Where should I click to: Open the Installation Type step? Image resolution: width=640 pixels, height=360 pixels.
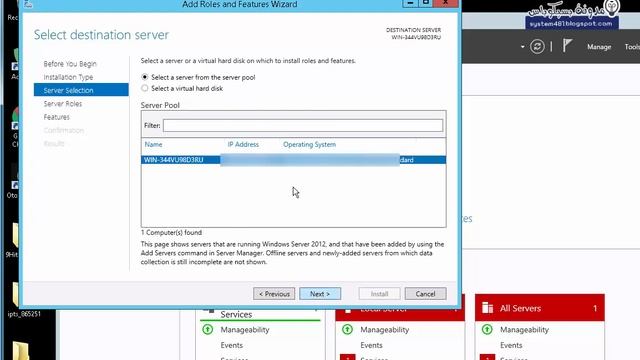point(68,77)
